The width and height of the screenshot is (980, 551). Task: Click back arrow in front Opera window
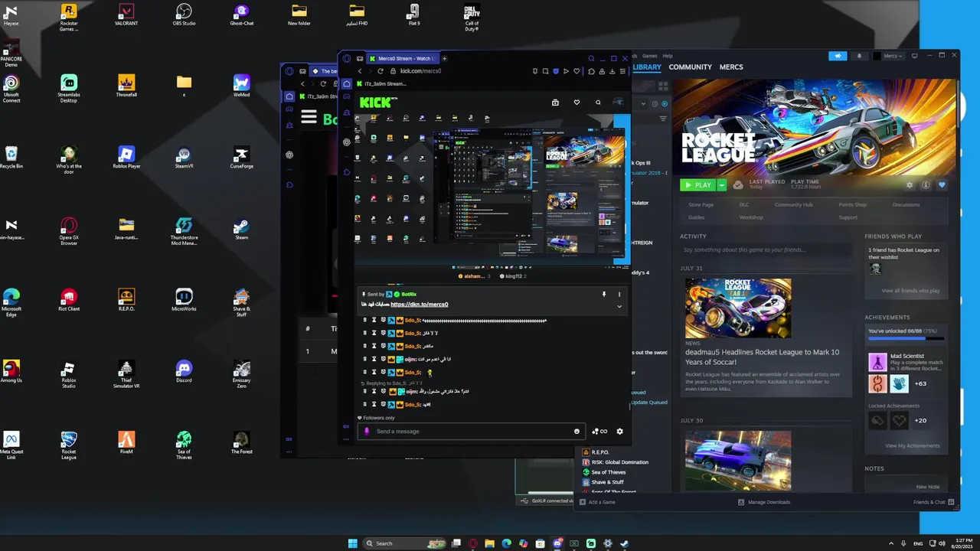click(x=360, y=71)
